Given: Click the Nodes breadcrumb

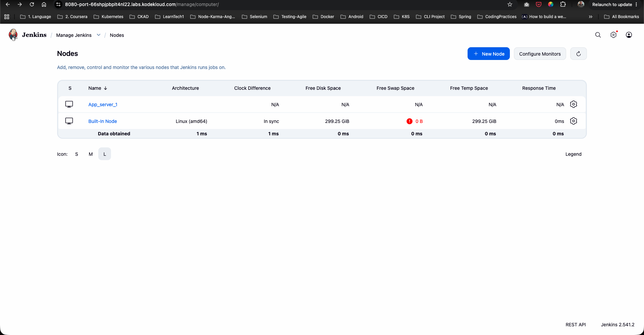Looking at the screenshot, I should point(117,35).
